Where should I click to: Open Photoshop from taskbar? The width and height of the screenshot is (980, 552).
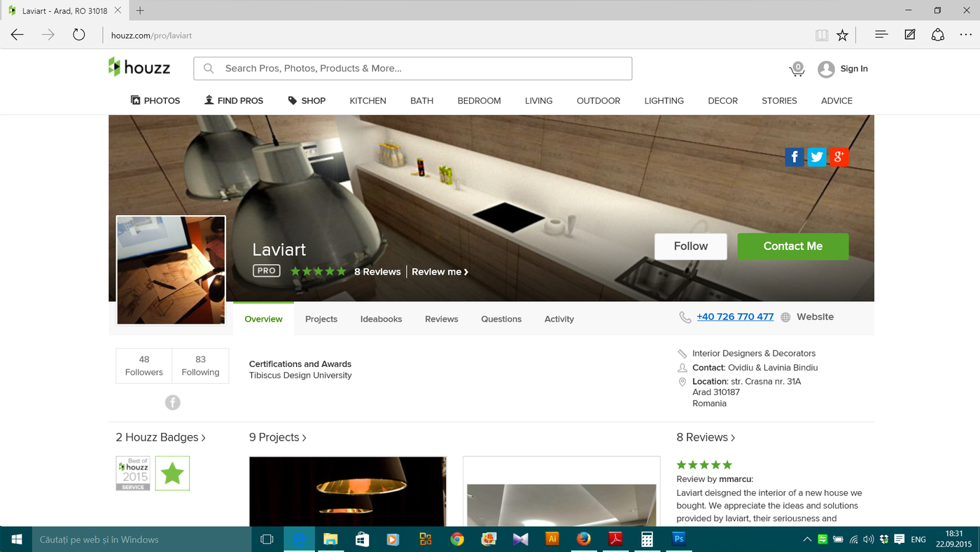click(678, 539)
